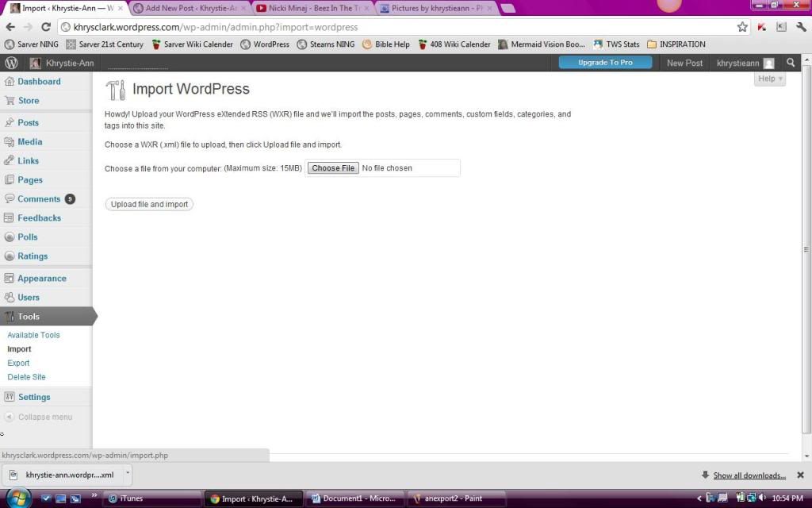This screenshot has width=812, height=508.
Task: Open the TWS Stats bookmark
Action: point(616,44)
